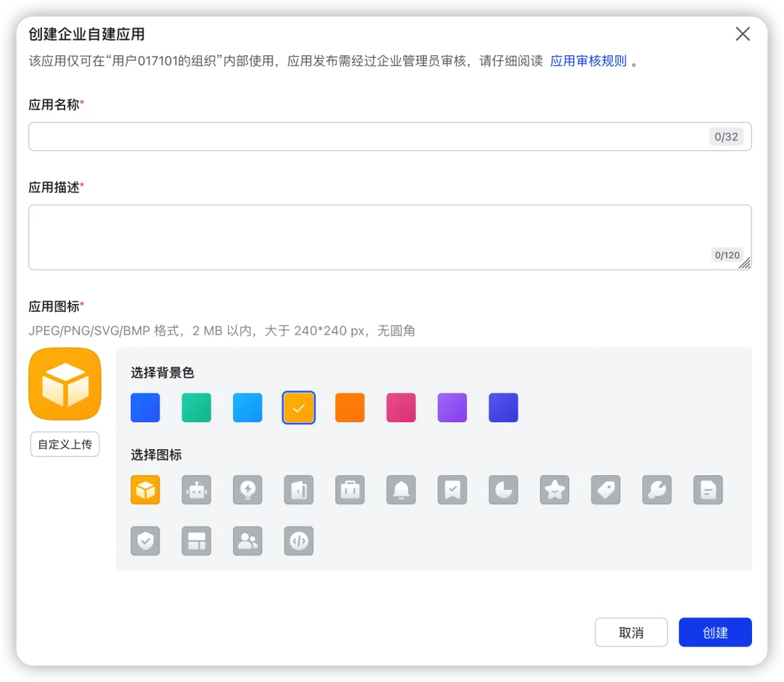The width and height of the screenshot is (784, 682).
Task: Click the description resize handle
Action: [x=745, y=263]
